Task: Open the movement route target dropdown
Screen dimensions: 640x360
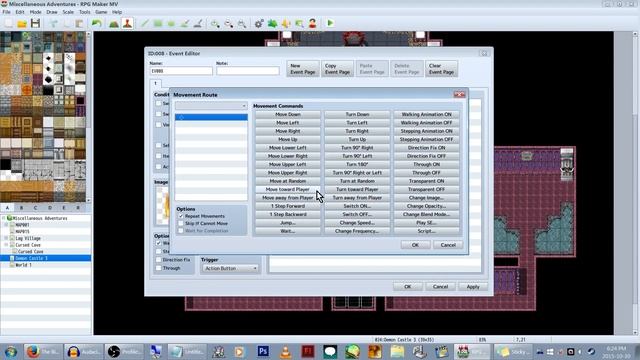Action: (x=211, y=106)
